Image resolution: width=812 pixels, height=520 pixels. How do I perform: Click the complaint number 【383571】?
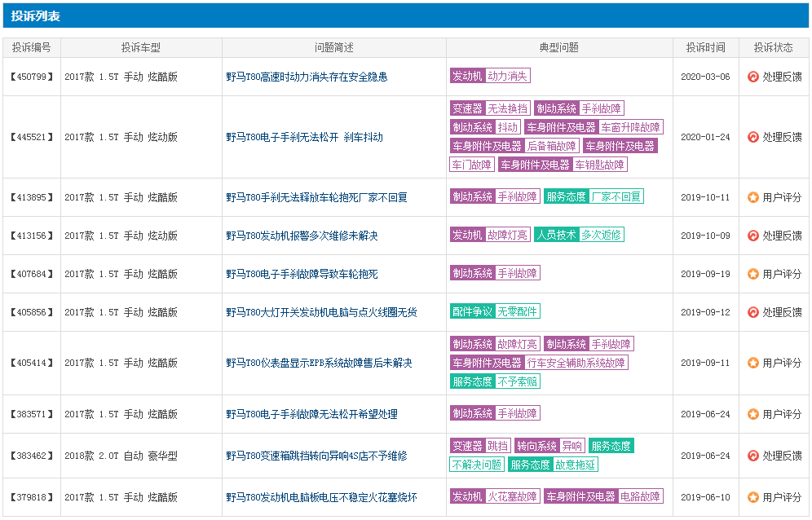32,414
